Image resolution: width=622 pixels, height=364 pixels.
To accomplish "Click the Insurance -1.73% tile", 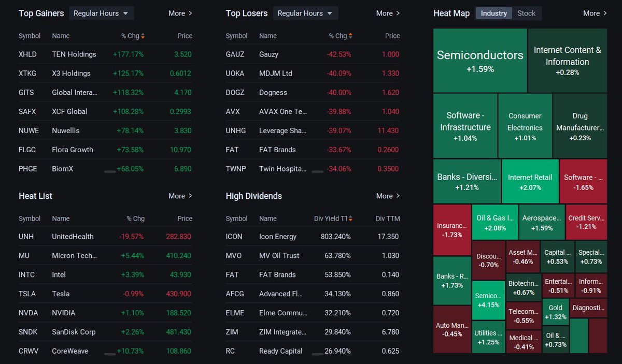I will tap(452, 230).
